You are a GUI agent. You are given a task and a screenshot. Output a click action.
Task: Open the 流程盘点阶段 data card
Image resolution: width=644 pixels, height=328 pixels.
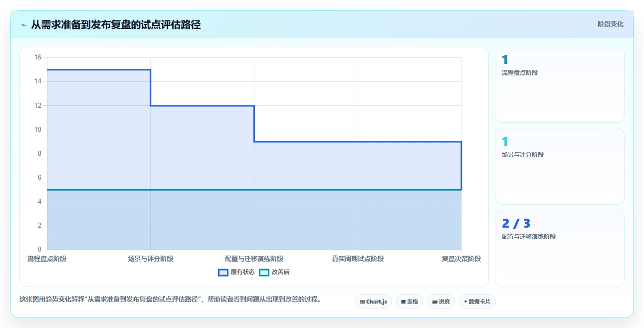click(559, 84)
